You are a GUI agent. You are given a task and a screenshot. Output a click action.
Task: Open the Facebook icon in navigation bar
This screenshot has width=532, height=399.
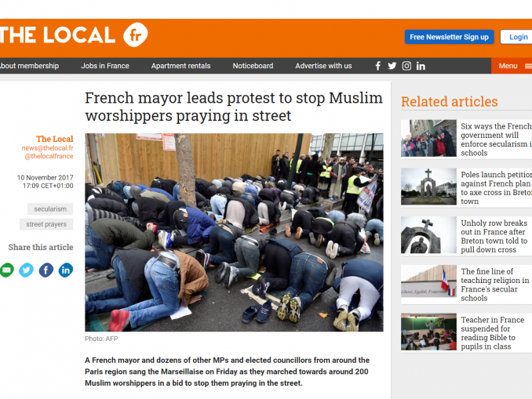[x=378, y=66]
